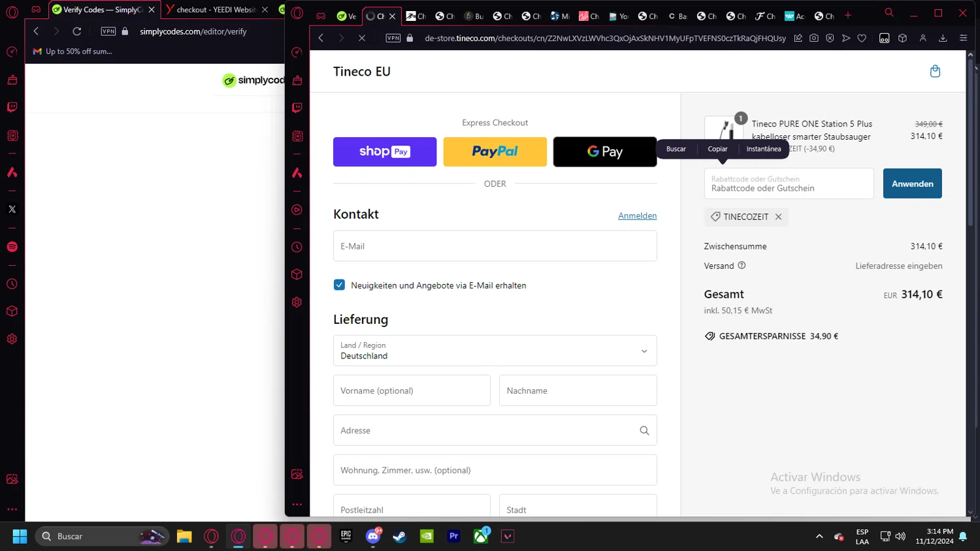980x551 pixels.
Task: Open the sidebar three-dots menu in front window
Action: pyautogui.click(x=297, y=504)
